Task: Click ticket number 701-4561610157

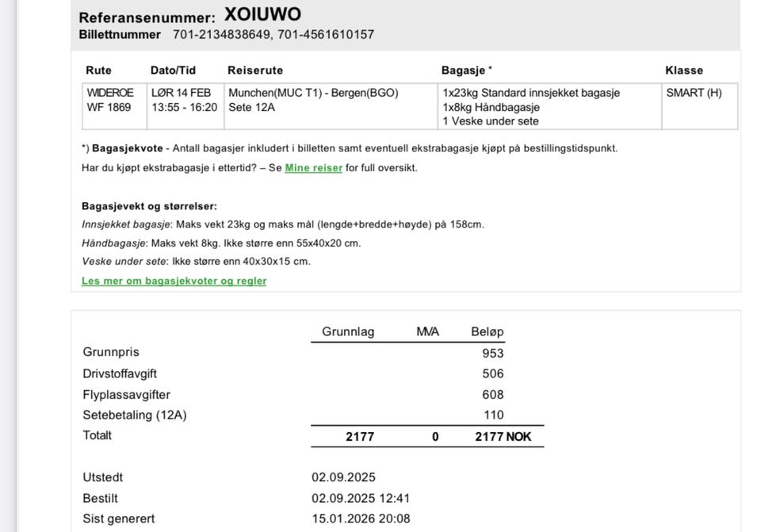Action: 326,34
